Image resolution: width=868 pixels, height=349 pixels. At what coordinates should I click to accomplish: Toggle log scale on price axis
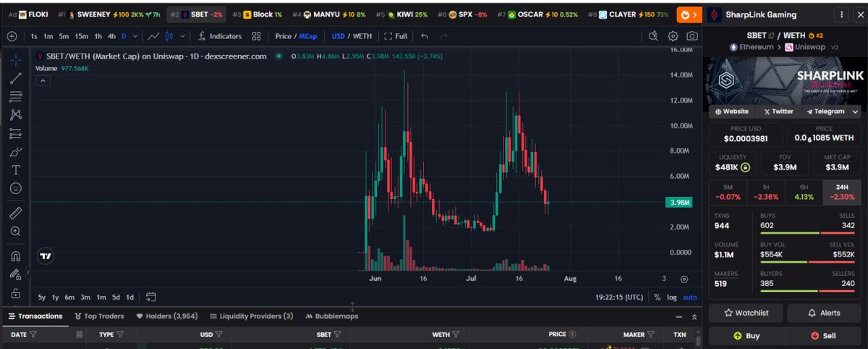coord(672,297)
